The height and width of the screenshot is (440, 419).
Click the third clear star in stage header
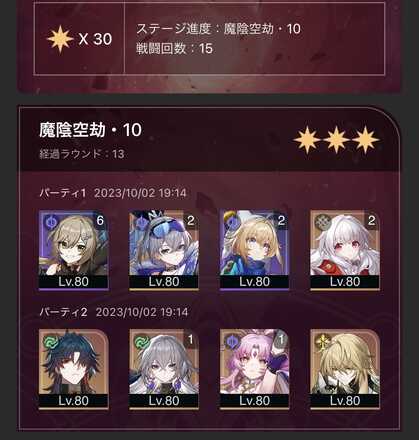coord(366,140)
